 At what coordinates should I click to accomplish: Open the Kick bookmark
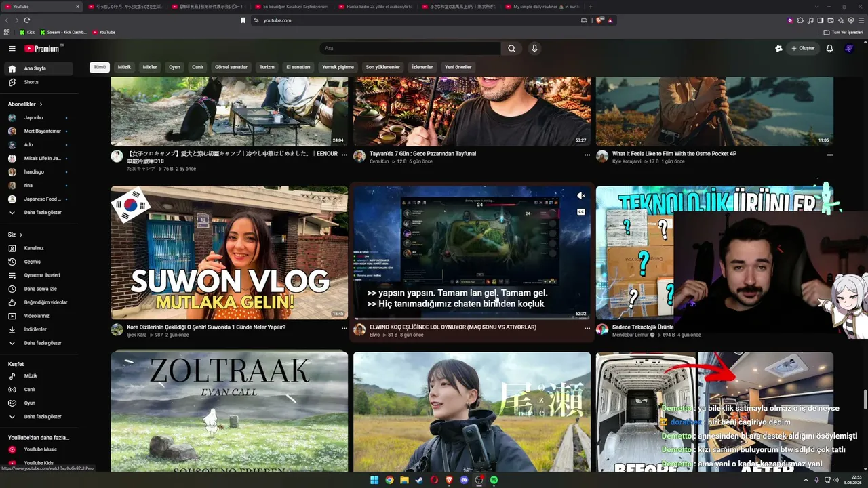(27, 32)
